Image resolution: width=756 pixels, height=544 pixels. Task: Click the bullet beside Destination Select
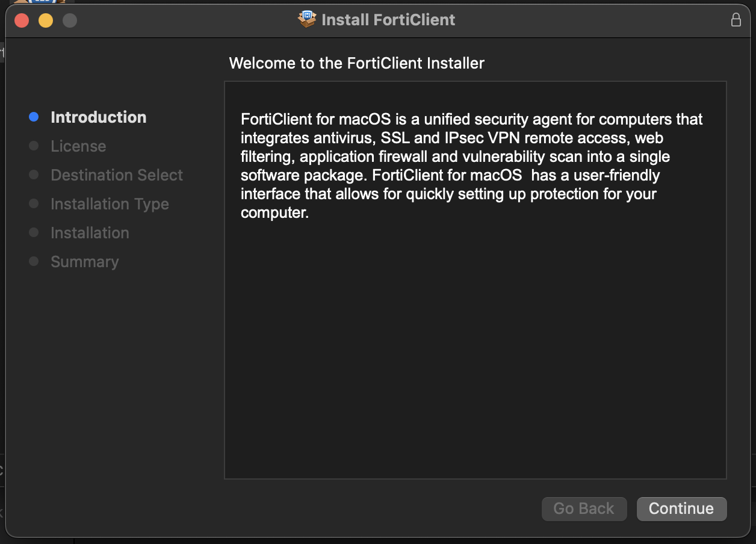pos(34,175)
